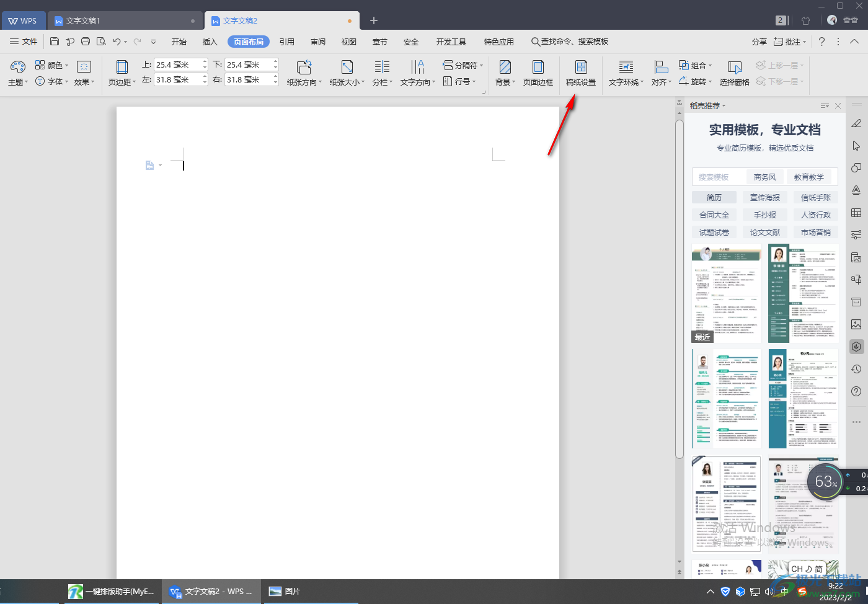Click the 简历 template category

[x=714, y=197]
